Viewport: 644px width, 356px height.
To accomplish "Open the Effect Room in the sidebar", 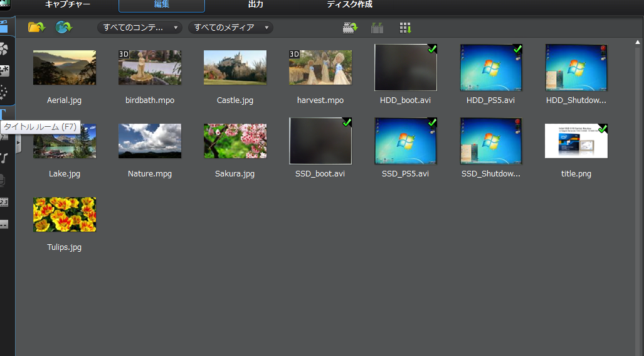I will tap(4, 50).
